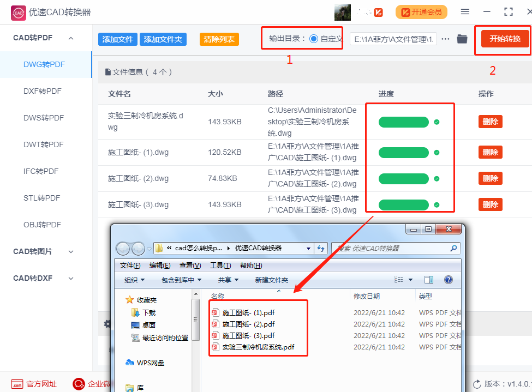This screenshot has height=392, width=532.
Task: Delete the 实验三制冷机房系统.dwg row
Action: [x=491, y=122]
